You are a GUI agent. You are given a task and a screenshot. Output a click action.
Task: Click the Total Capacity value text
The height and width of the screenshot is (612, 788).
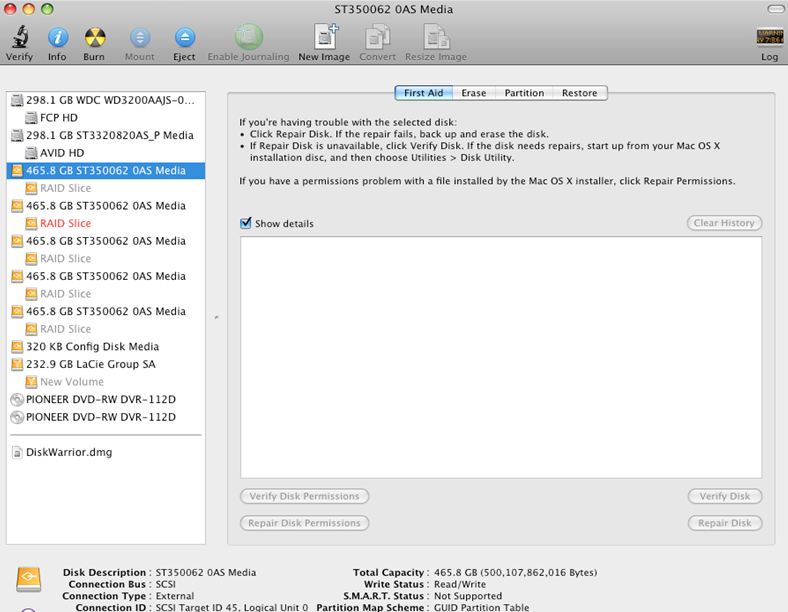click(x=516, y=572)
